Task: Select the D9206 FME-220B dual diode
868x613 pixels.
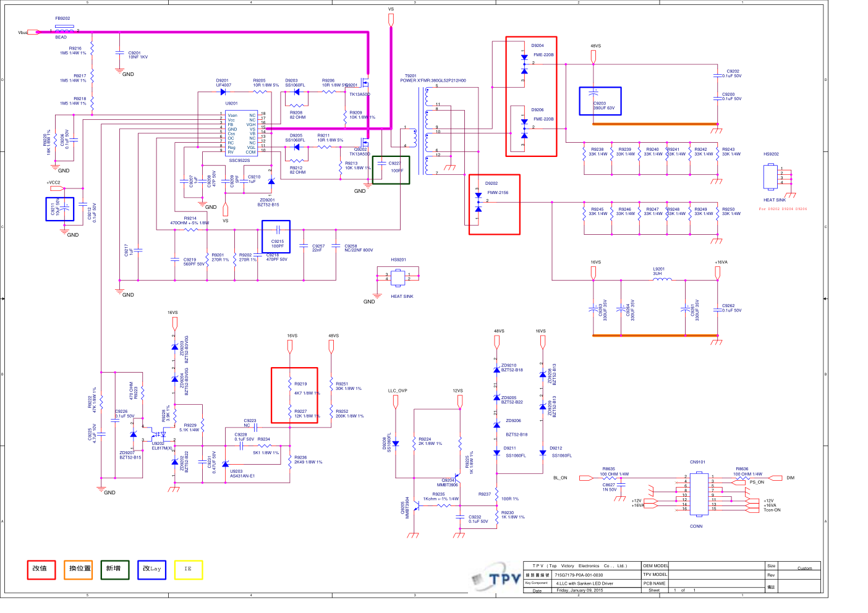Action: click(x=524, y=127)
